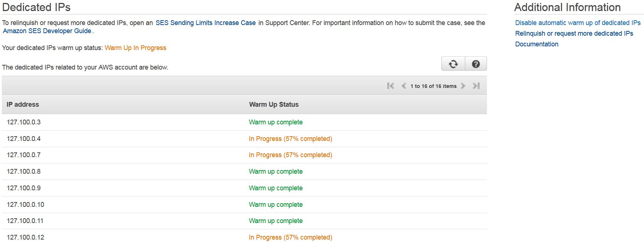Open the help question mark icon
Viewport: 644px width, 244px height.
(476, 64)
